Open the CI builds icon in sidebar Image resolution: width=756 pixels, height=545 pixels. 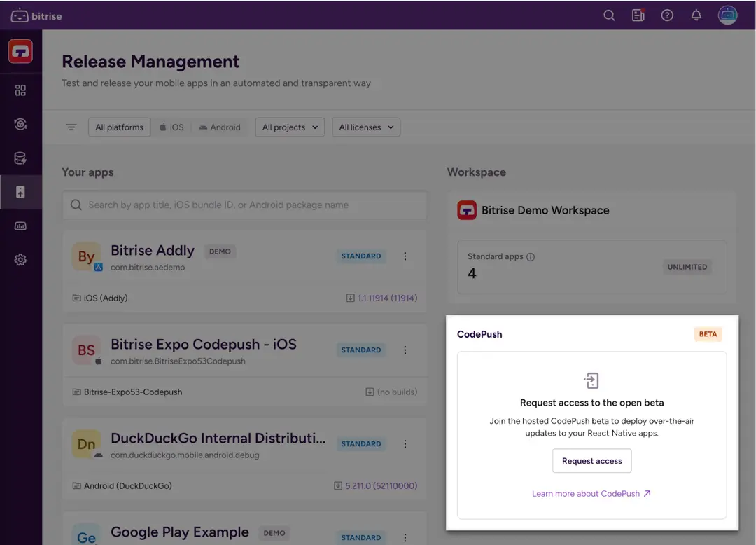coord(20,124)
